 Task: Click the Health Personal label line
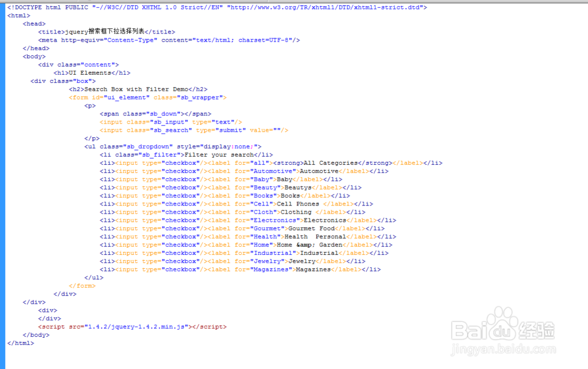click(248, 237)
